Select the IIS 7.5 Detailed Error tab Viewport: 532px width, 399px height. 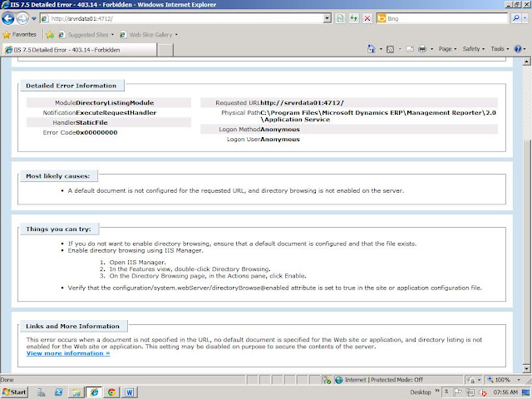click(80, 50)
